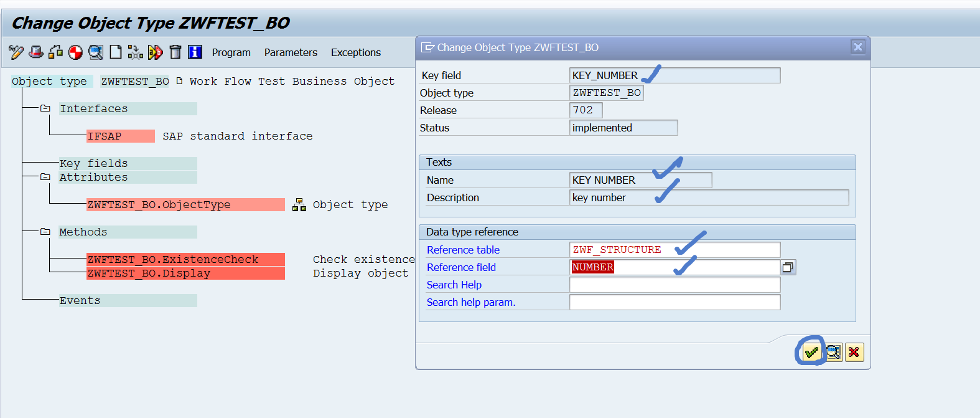Click the dialog title bar icon

click(427, 47)
